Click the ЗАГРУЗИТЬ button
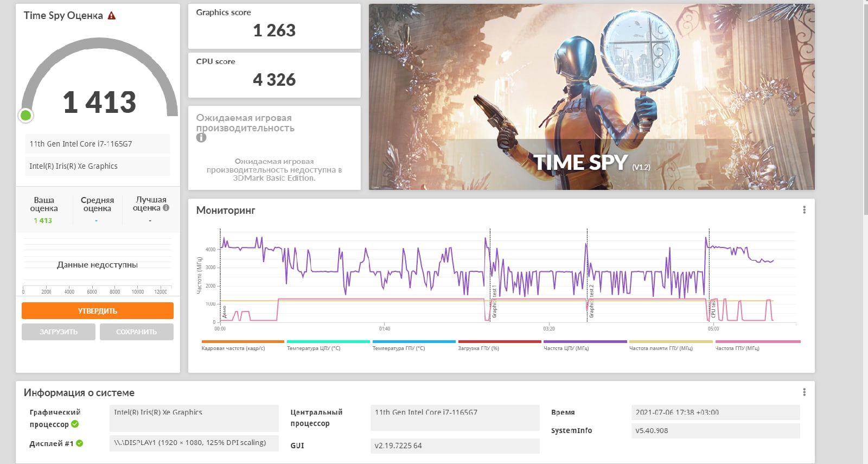 [x=59, y=332]
